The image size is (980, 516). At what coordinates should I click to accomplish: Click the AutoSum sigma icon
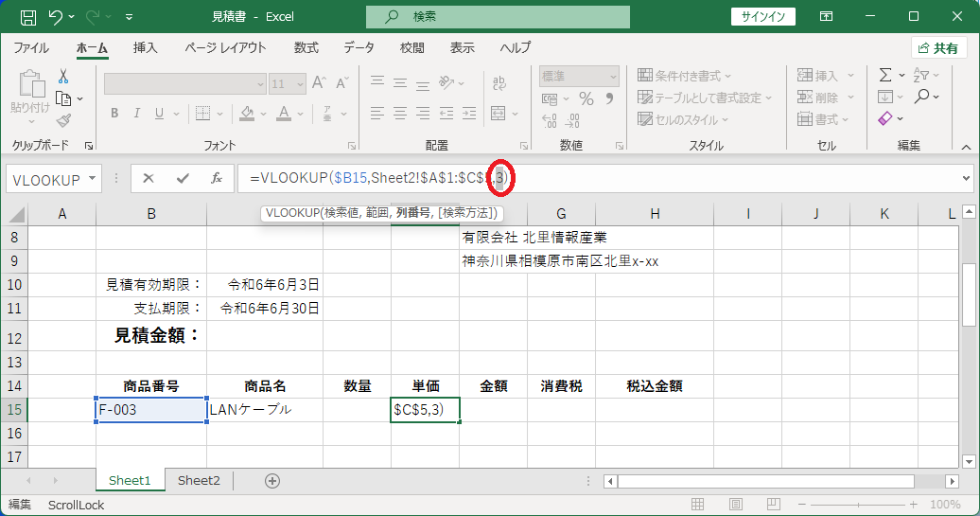[x=885, y=76]
